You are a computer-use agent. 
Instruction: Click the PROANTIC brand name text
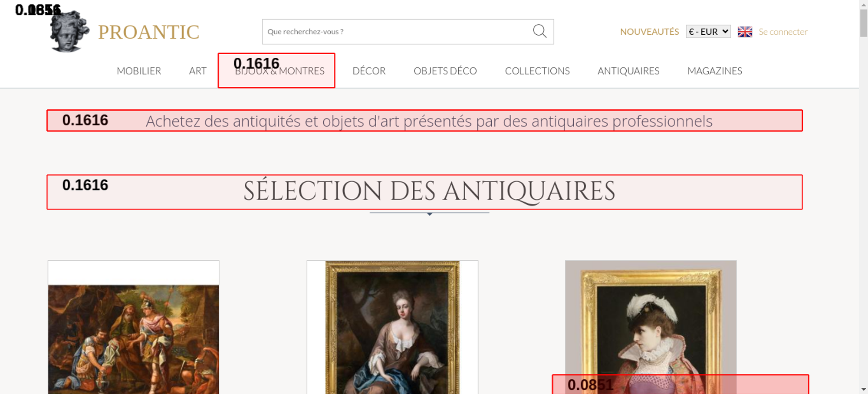148,32
